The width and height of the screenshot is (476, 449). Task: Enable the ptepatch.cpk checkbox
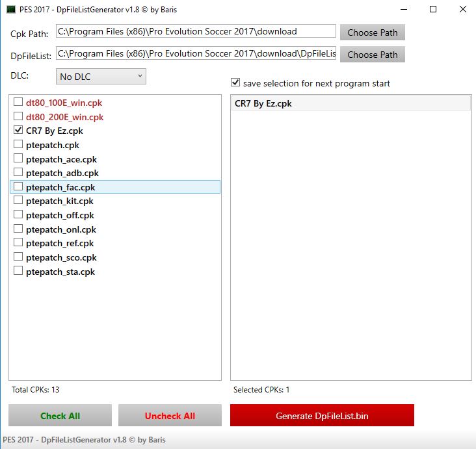tap(18, 144)
